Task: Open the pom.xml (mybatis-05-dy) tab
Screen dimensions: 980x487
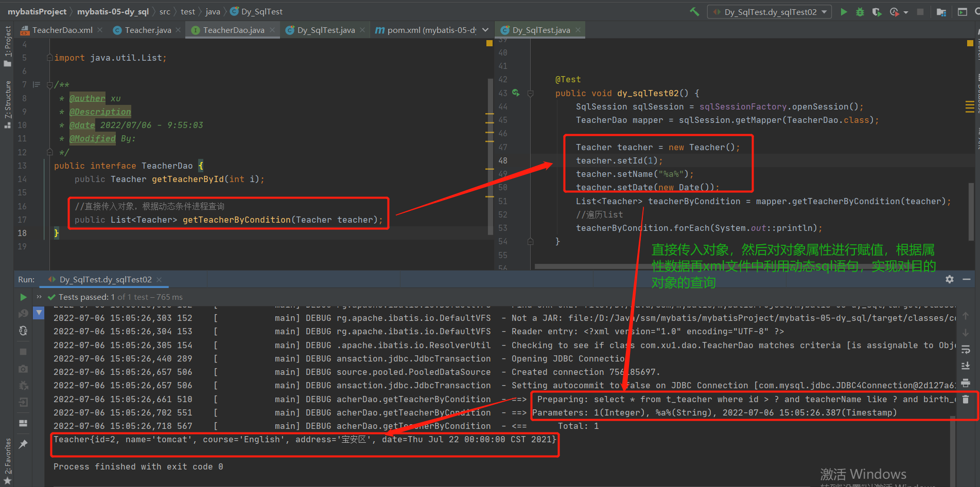Action: (x=426, y=30)
